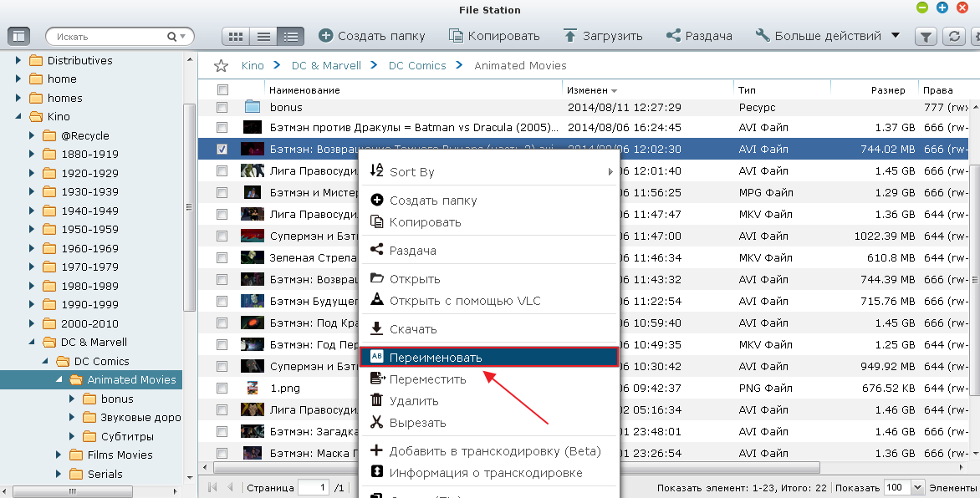Tick the select-all checkbox in header
The image size is (980, 498).
[222, 90]
